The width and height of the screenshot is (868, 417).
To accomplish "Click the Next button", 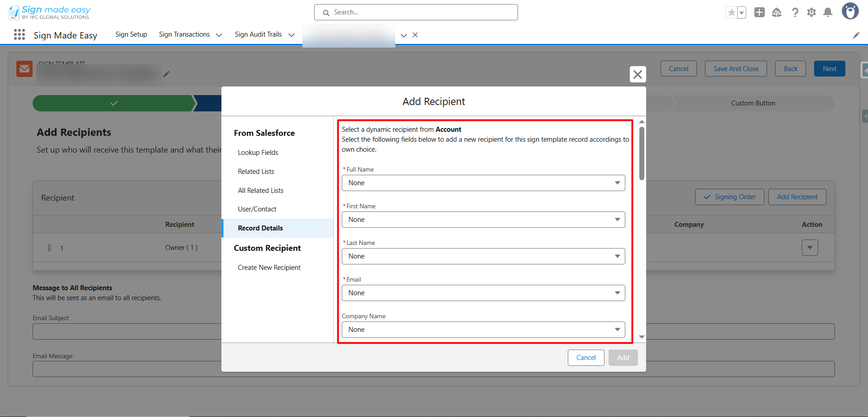I will pos(830,69).
